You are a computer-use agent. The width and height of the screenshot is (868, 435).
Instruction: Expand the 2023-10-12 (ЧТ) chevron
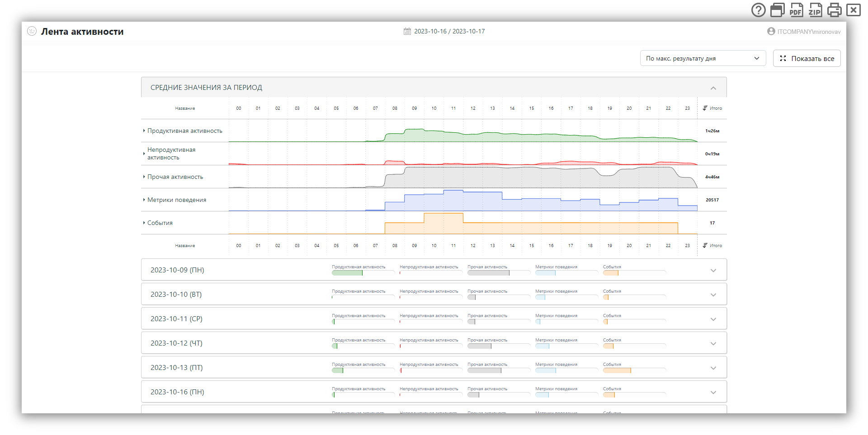tap(713, 344)
